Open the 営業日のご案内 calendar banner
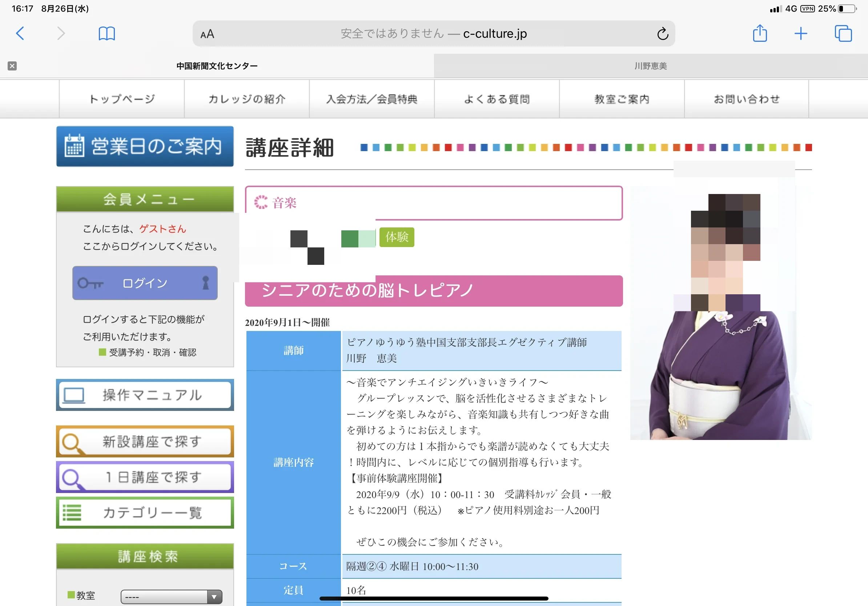 145,146
